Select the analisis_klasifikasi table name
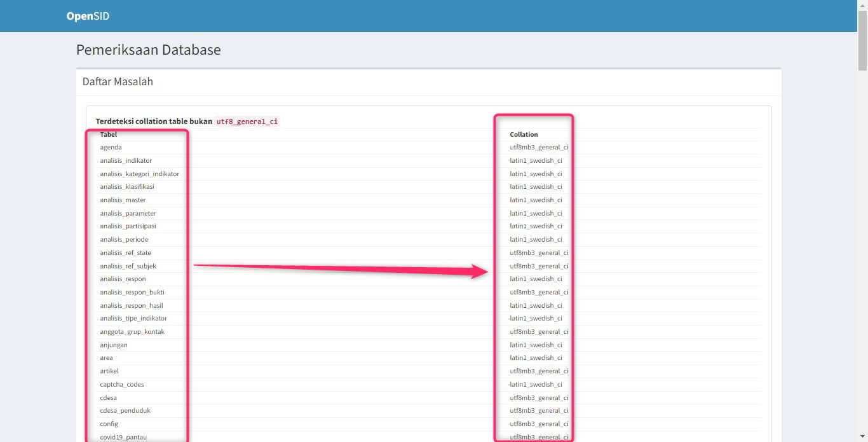Viewport: 868px width, 442px height. pos(127,186)
